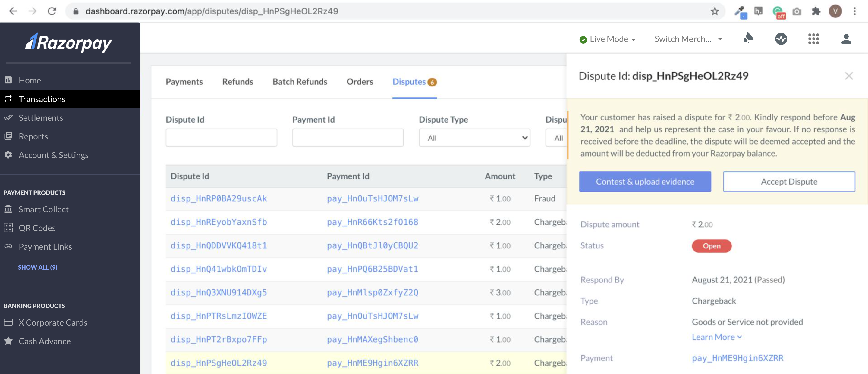Open the partially hidden All status dropdown
Image resolution: width=868 pixels, height=374 pixels.
pos(556,138)
